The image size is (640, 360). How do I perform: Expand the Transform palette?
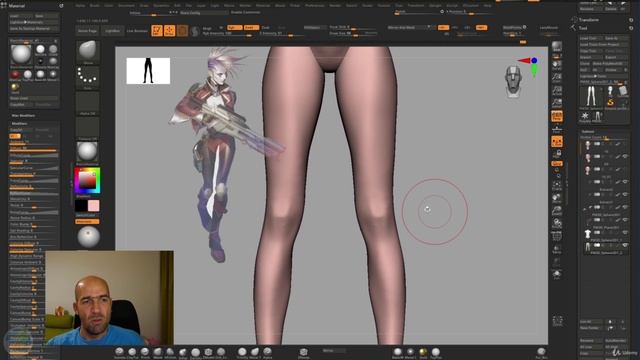[589, 20]
